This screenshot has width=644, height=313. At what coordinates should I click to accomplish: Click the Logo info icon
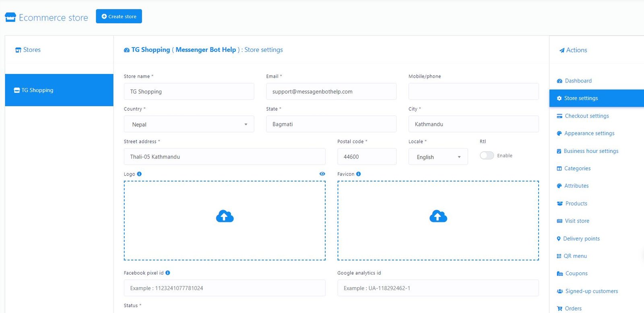click(x=139, y=174)
